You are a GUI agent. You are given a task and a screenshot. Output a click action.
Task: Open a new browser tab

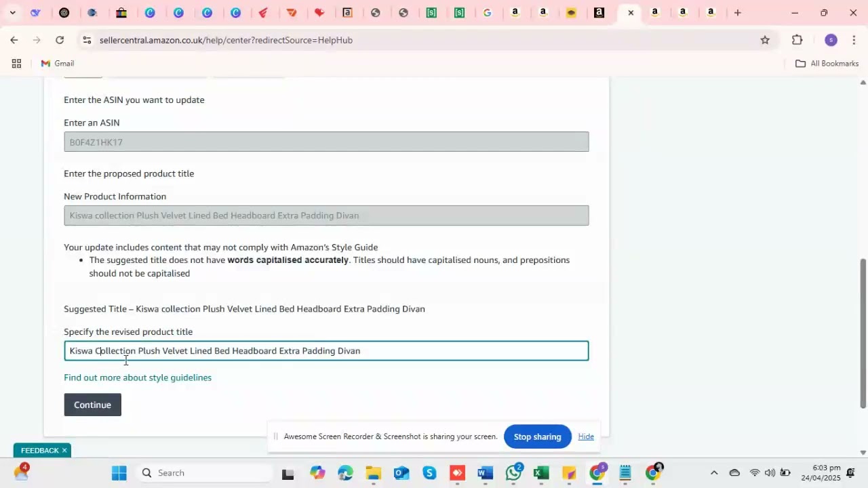tap(738, 13)
